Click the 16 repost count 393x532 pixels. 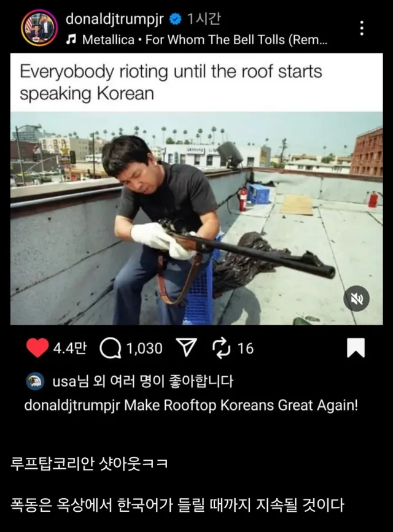[x=245, y=349]
